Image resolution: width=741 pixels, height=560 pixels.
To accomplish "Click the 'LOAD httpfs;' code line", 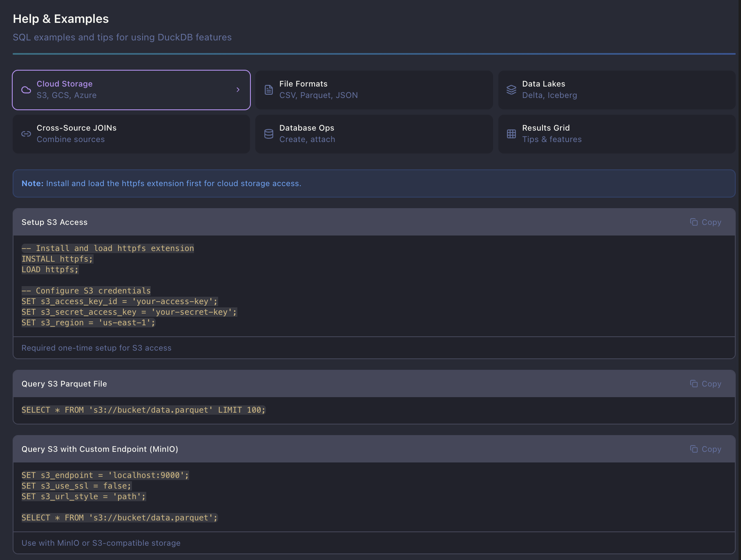I will pyautogui.click(x=50, y=269).
